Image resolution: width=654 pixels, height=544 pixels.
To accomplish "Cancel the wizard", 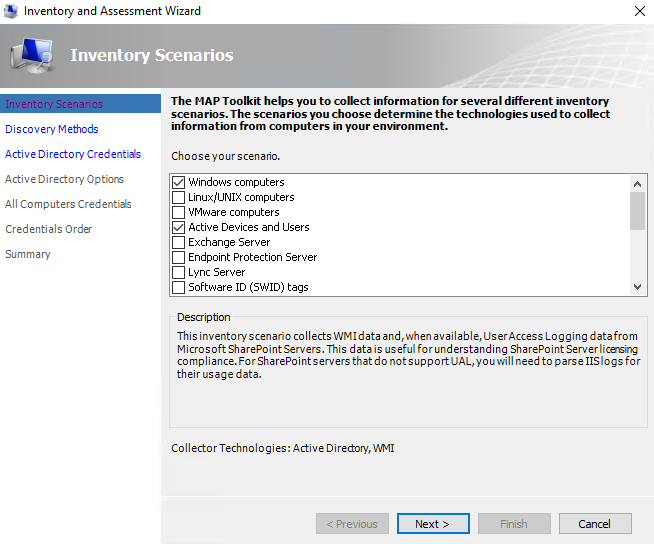I will point(594,524).
